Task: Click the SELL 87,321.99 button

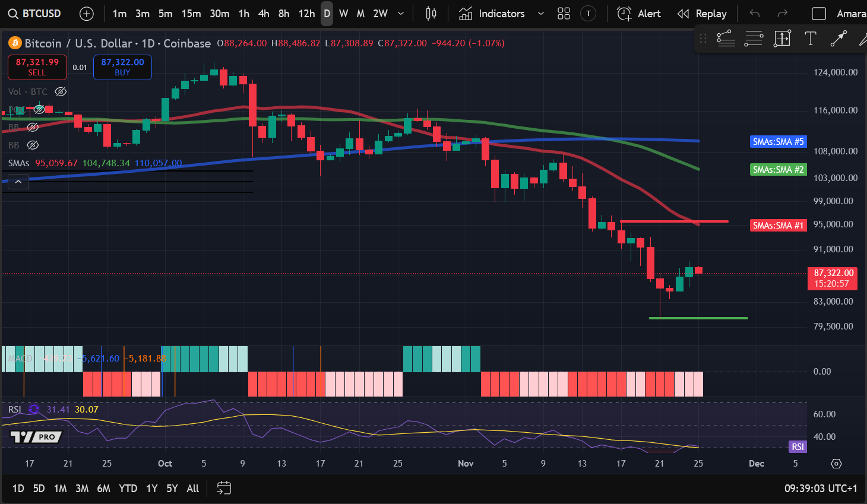Action: [x=37, y=67]
